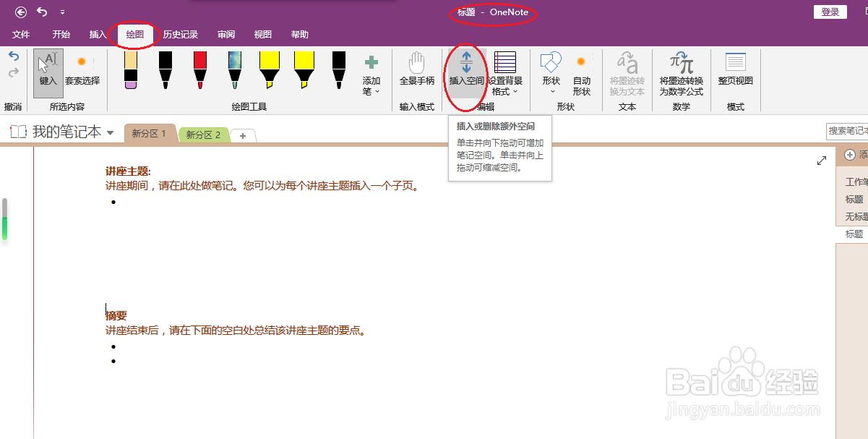Image resolution: width=868 pixels, height=439 pixels.
Task: Open the selected 标题 page at the list bottom
Action: click(853, 234)
